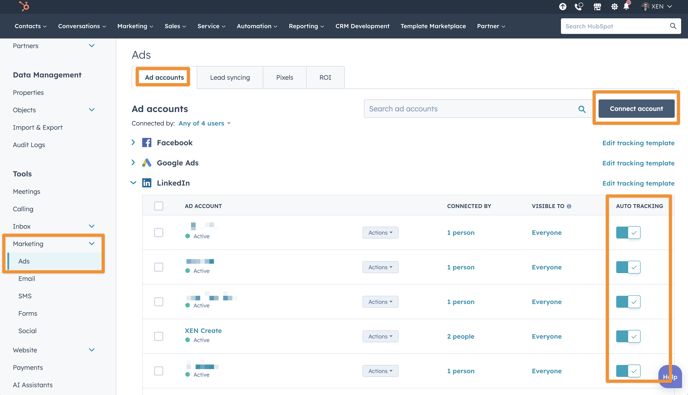
Task: Click the Connect account button
Action: [x=636, y=108]
